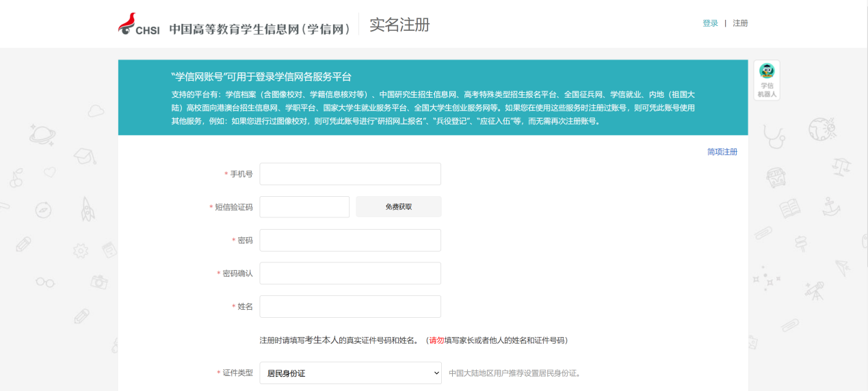This screenshot has height=391, width=868.
Task: Click the hint 中国大陆地区用户推荐设置居民身份证
Action: tap(514, 373)
